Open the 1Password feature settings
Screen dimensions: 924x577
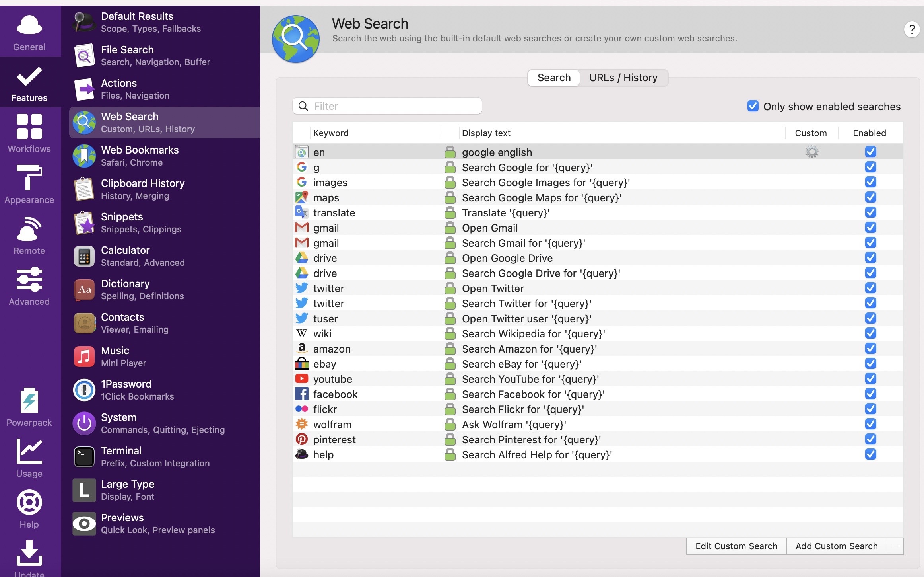tap(126, 390)
